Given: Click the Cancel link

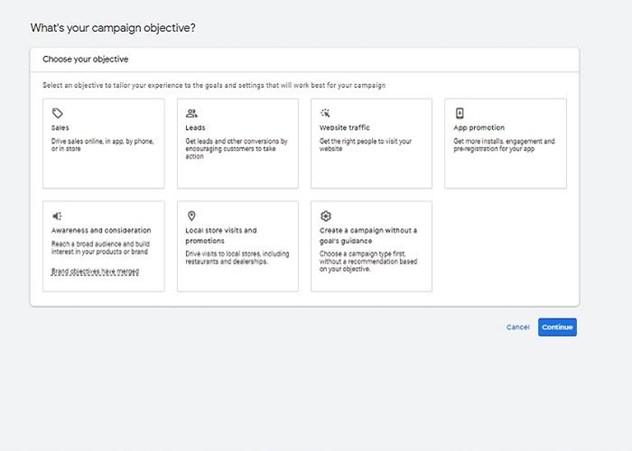Looking at the screenshot, I should (x=517, y=327).
